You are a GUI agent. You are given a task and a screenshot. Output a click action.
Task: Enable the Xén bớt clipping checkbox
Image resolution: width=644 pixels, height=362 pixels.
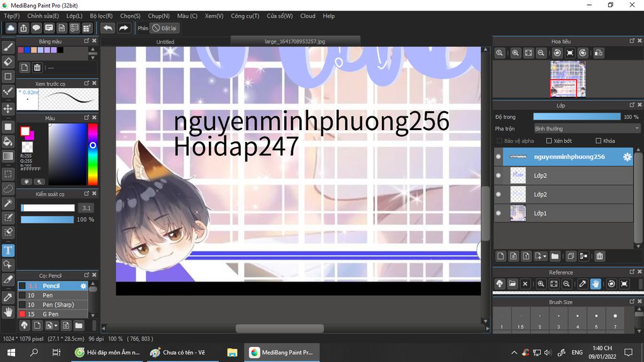[x=548, y=141]
